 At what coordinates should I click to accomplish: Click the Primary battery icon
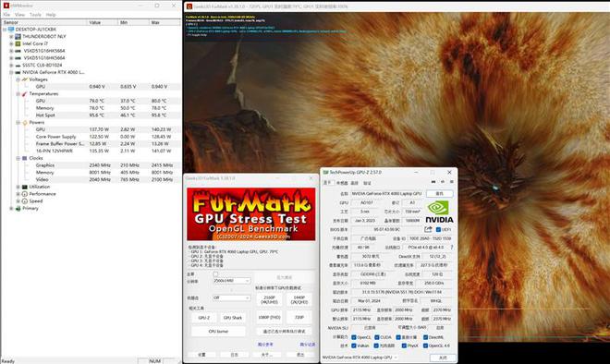click(18, 208)
